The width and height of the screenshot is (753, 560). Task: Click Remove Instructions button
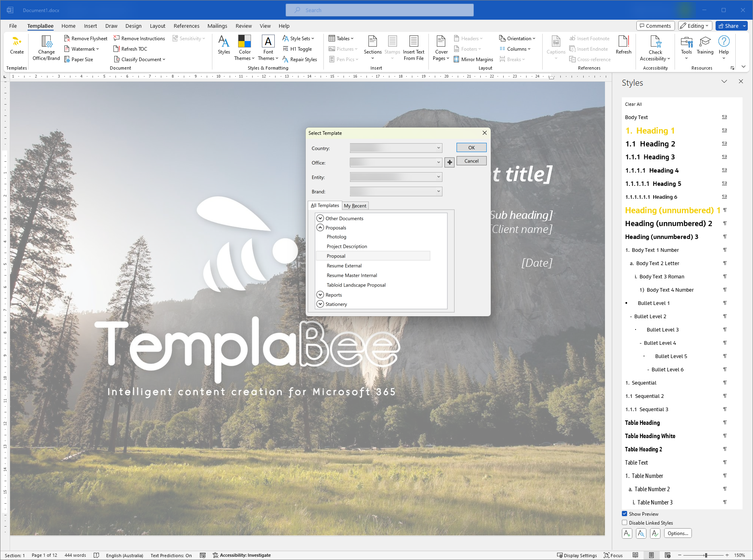click(139, 38)
